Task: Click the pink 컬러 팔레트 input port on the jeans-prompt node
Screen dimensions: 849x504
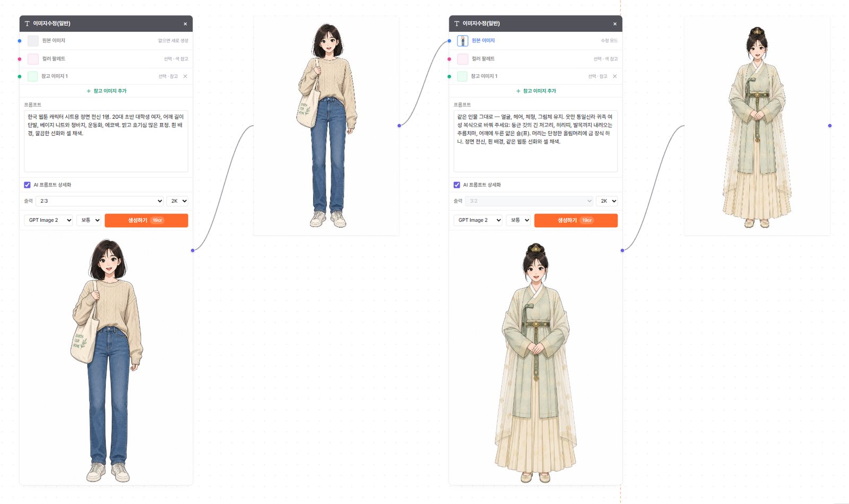Action: [x=20, y=59]
